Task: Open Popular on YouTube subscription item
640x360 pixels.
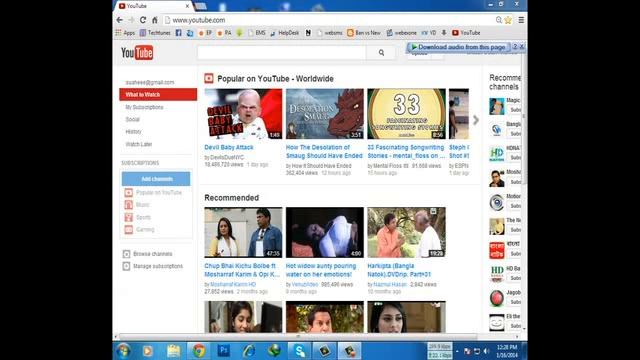Action: coord(153,192)
